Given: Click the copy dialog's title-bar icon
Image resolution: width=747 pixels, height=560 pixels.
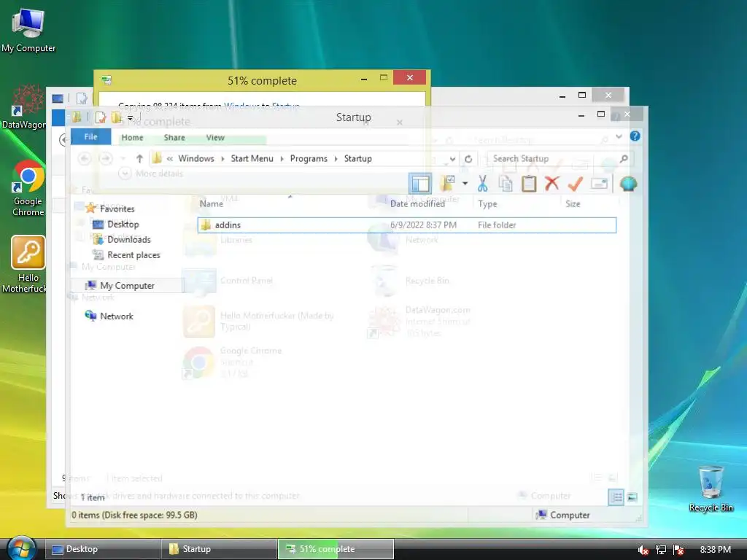Looking at the screenshot, I should tap(107, 80).
